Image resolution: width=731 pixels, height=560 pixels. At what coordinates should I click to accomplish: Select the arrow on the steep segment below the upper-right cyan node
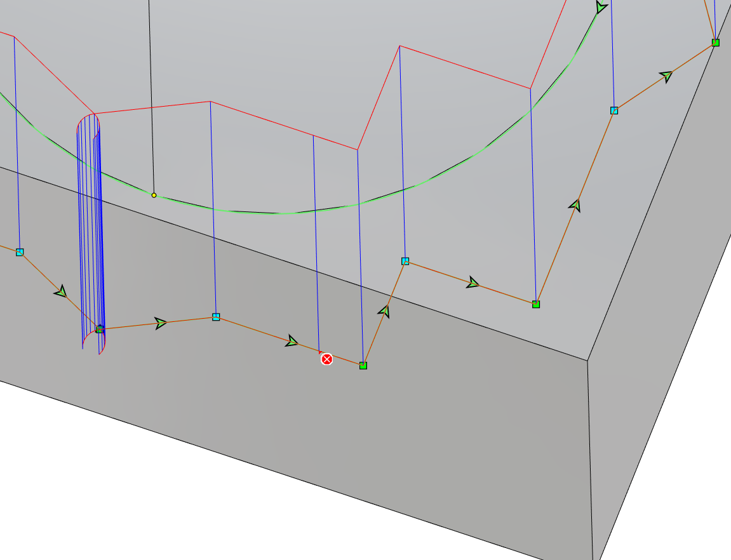tap(575, 205)
